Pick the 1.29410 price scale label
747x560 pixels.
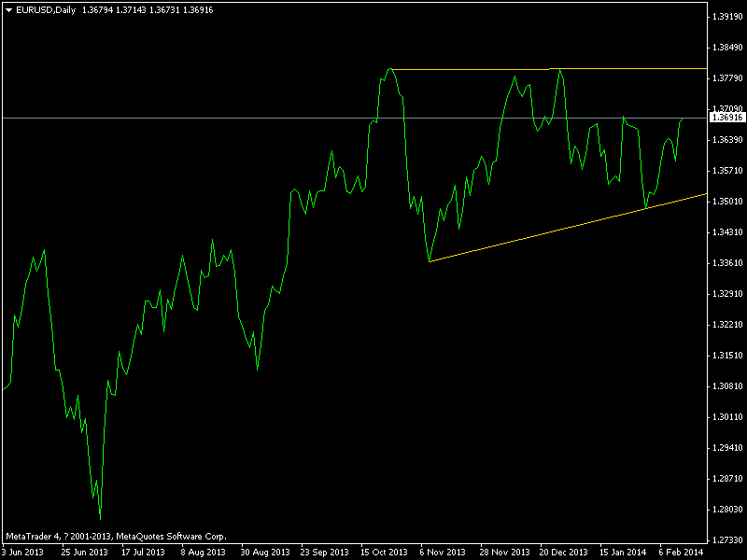tap(727, 448)
